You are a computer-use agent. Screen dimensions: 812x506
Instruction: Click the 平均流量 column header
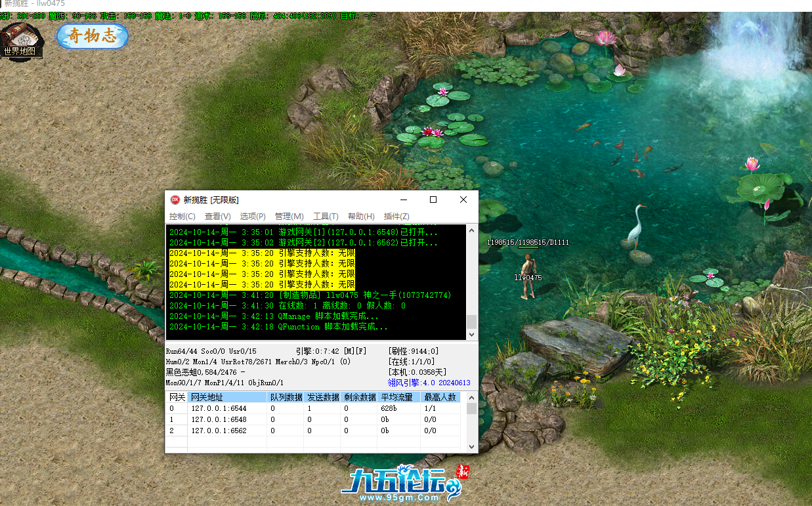(399, 397)
